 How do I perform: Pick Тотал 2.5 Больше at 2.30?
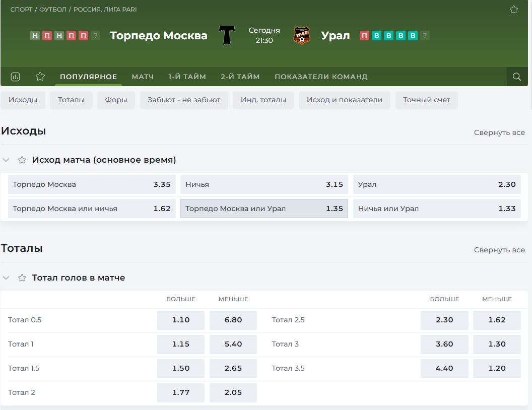point(444,320)
